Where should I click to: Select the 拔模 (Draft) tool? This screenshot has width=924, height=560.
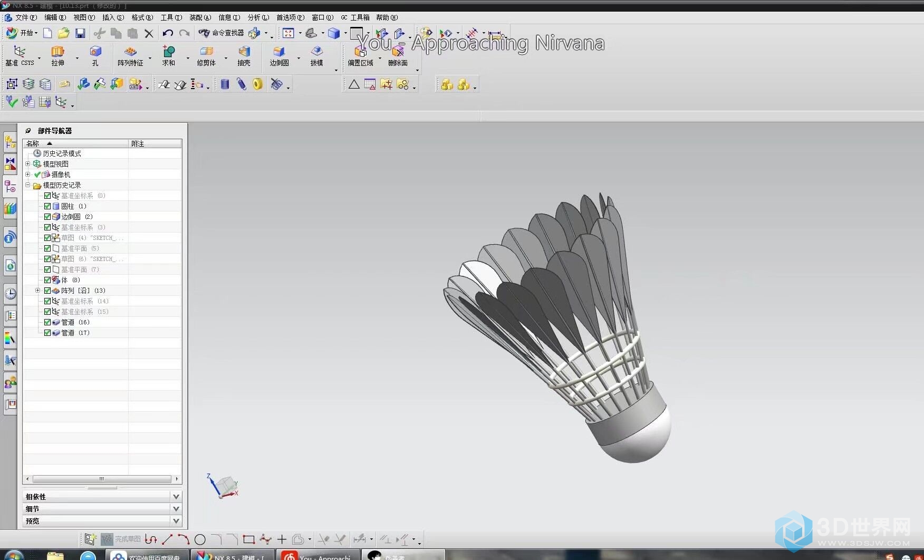[x=316, y=56]
